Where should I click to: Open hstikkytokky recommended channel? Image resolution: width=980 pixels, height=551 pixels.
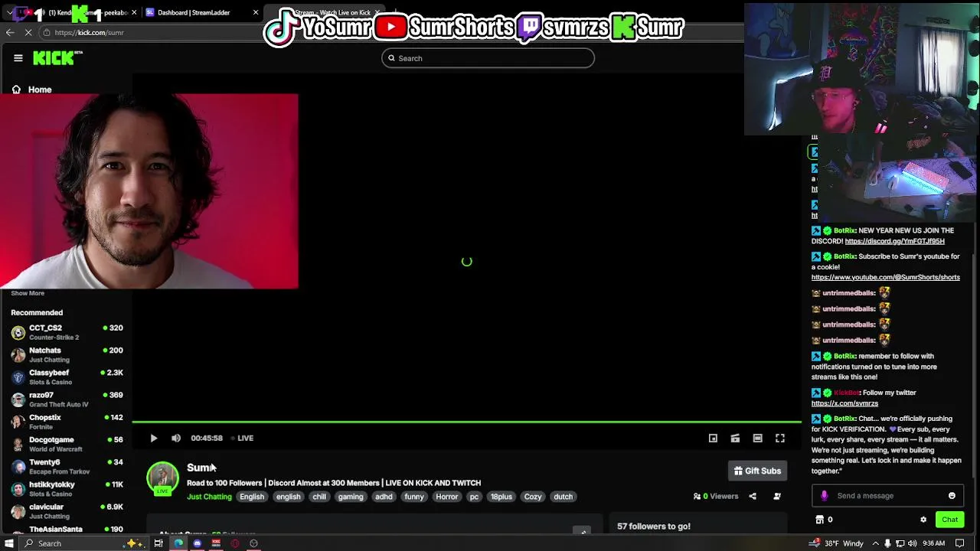pyautogui.click(x=67, y=489)
